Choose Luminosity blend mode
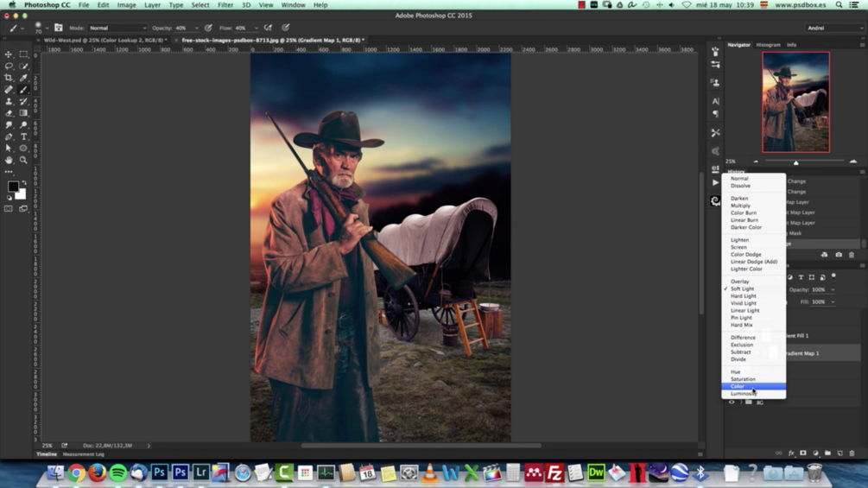The height and width of the screenshot is (488, 868). pyautogui.click(x=753, y=393)
